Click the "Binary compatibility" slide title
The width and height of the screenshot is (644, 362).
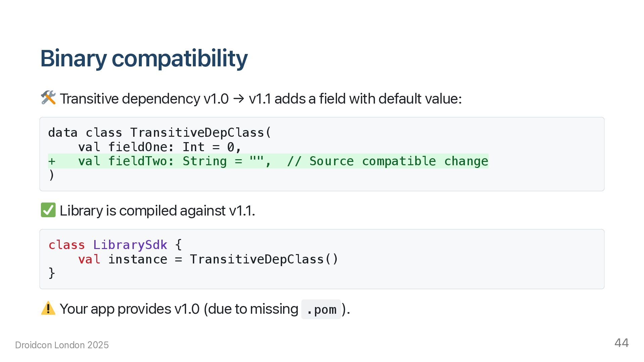coord(144,58)
